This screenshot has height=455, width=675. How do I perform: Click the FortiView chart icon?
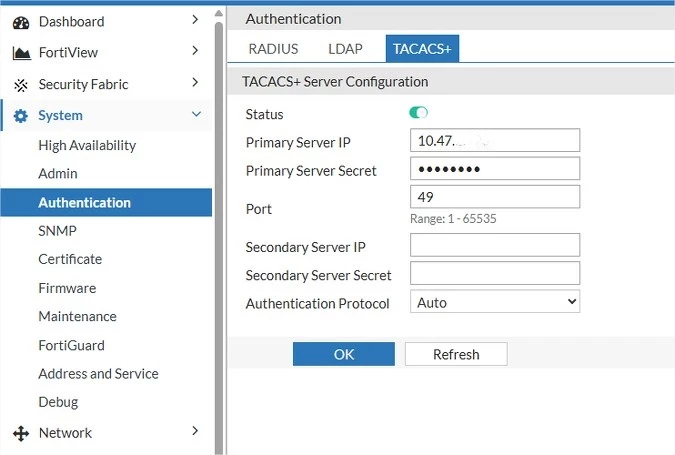22,53
